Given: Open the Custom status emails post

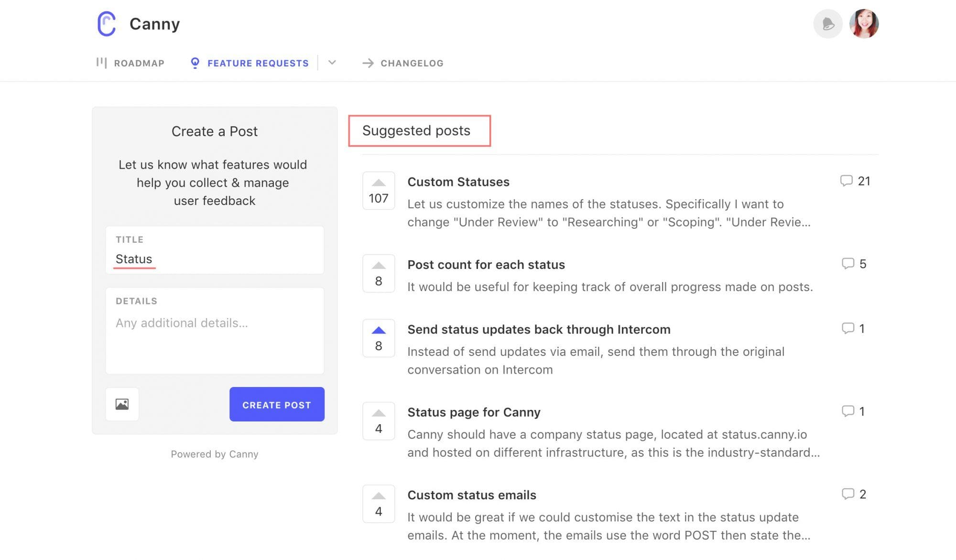Looking at the screenshot, I should pos(472,495).
